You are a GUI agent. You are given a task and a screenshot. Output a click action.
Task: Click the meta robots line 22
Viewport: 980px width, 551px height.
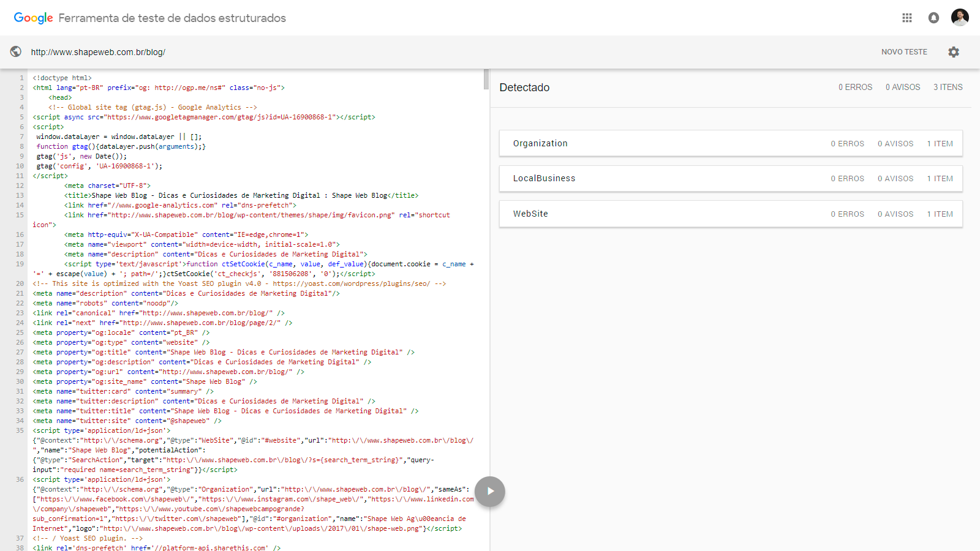pyautogui.click(x=105, y=303)
